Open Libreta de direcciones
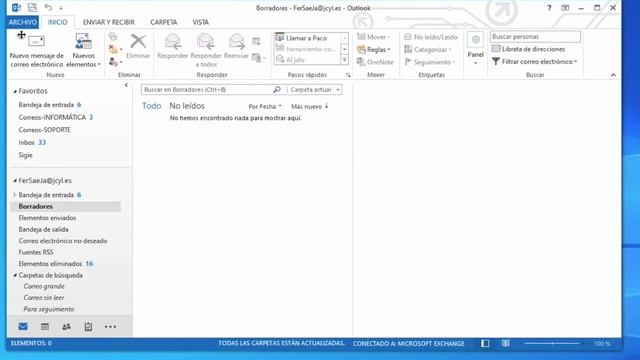Screen dimensions: 640x360 click(528, 49)
